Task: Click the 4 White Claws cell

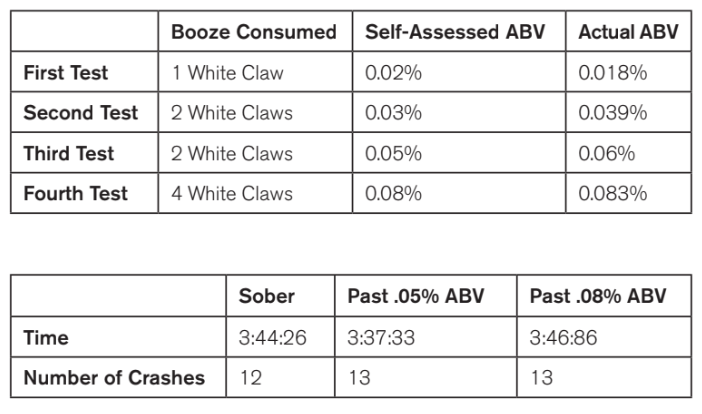Action: coord(255,193)
